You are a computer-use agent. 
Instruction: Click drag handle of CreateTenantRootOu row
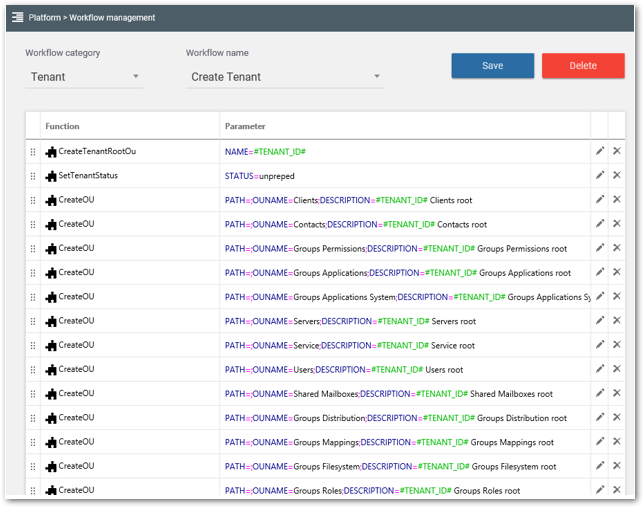pos(33,152)
